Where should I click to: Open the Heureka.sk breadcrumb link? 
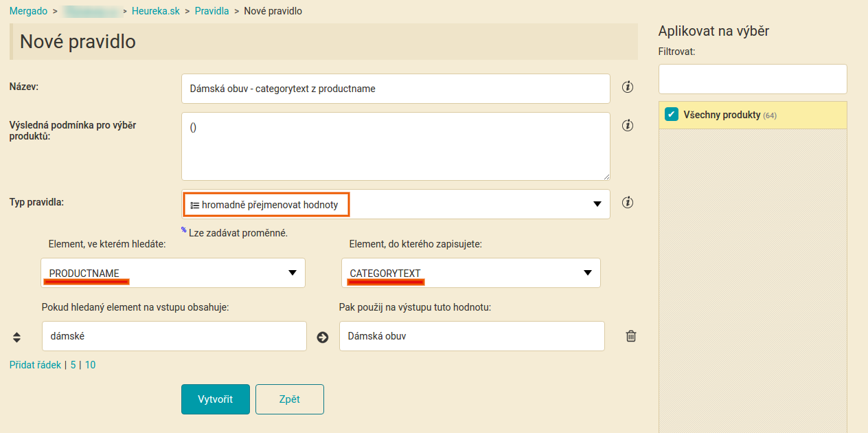tap(156, 11)
